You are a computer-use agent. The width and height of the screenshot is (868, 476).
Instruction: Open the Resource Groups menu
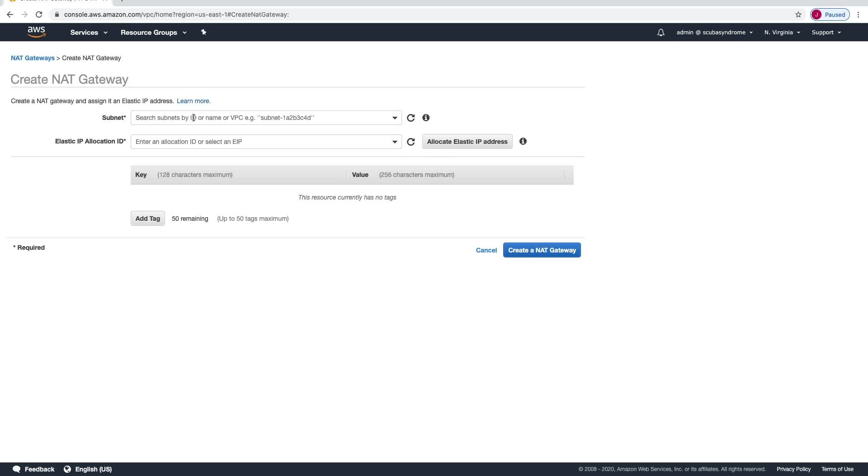pos(153,33)
